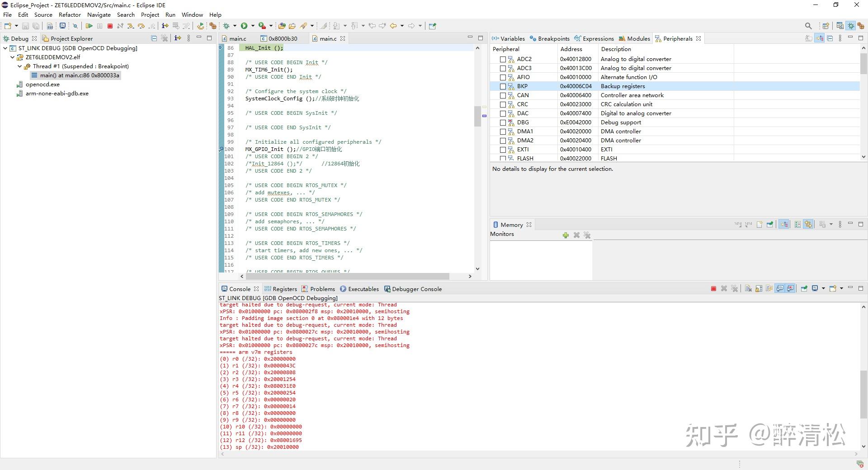Check the ADC2 peripheral checkbox
868x470 pixels.
tap(503, 59)
